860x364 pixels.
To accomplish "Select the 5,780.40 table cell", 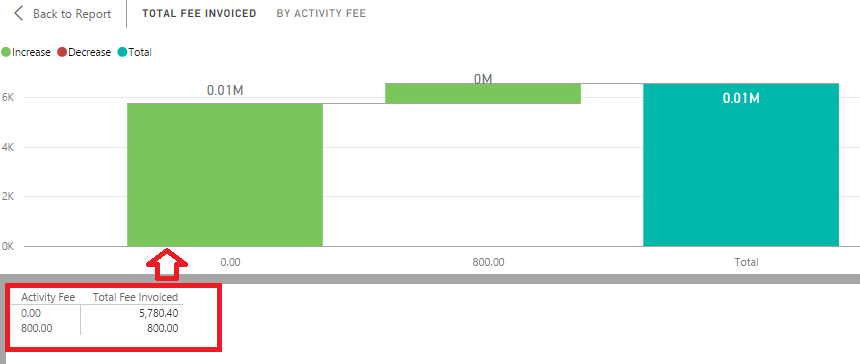I will coord(157,314).
